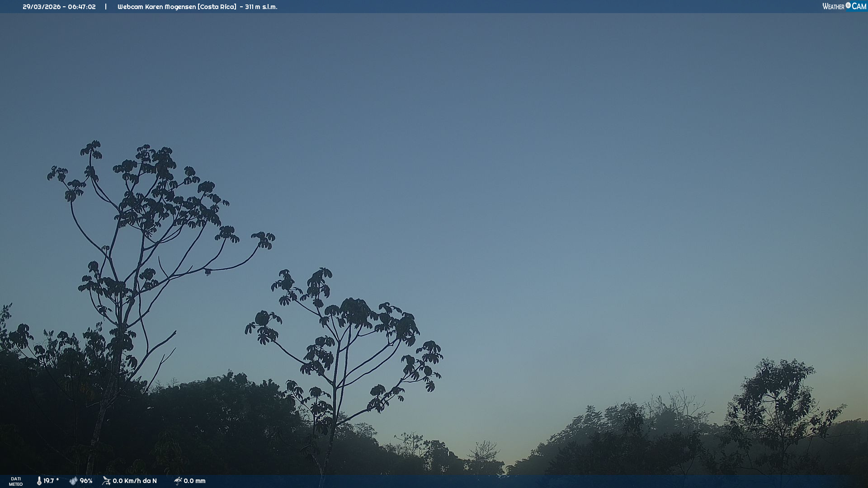Select the DATI METEO label
868x488 pixels.
point(16,481)
